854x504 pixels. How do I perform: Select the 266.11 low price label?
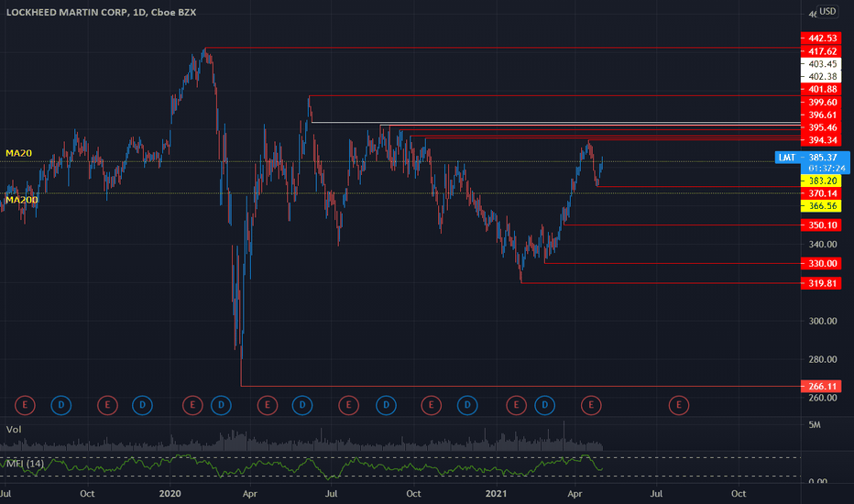coord(821,387)
